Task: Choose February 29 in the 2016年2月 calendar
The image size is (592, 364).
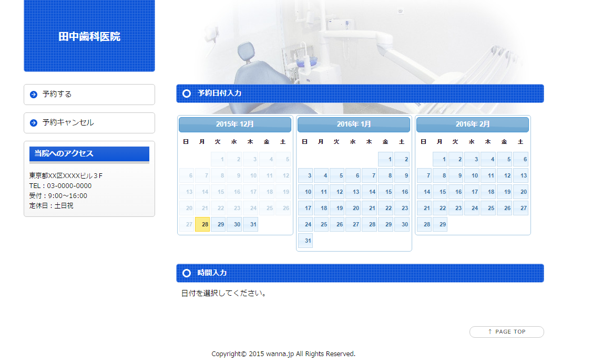Action: [x=441, y=224]
